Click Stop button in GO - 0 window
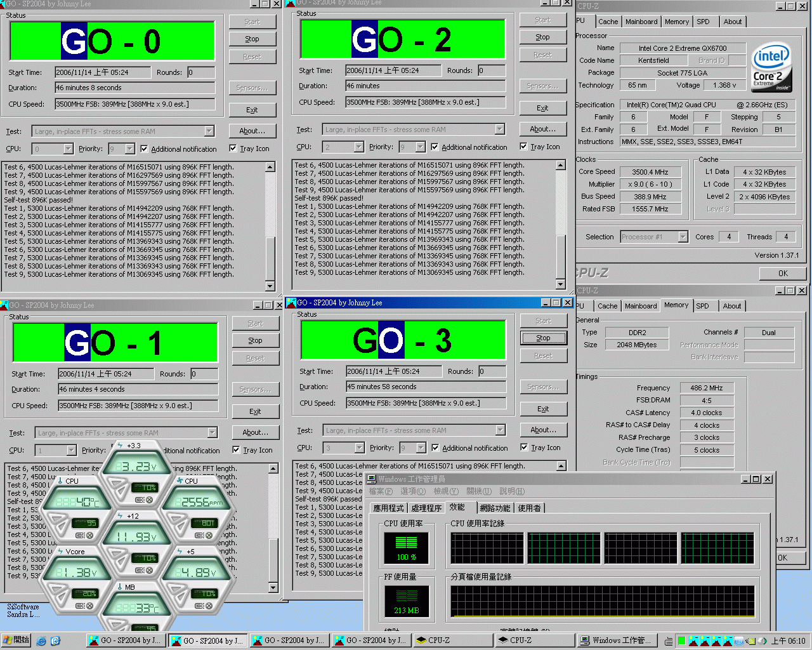Image resolution: width=812 pixels, height=650 pixels. (x=252, y=39)
